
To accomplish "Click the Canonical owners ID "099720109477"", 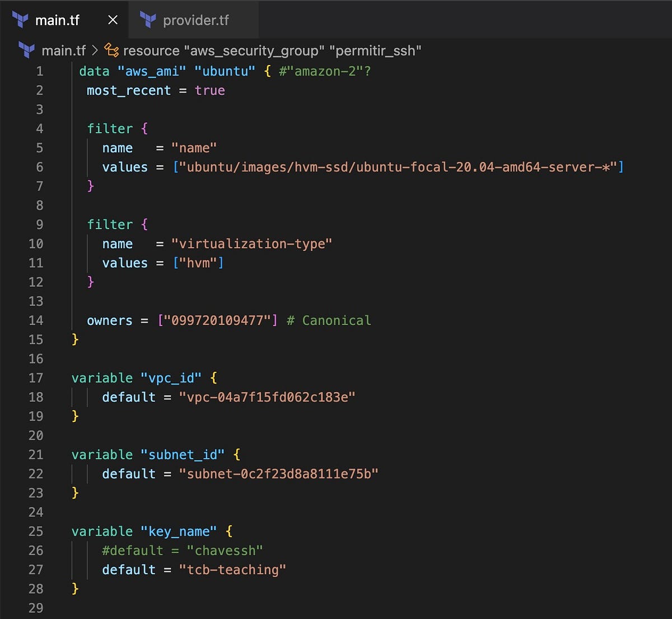I will pos(217,320).
